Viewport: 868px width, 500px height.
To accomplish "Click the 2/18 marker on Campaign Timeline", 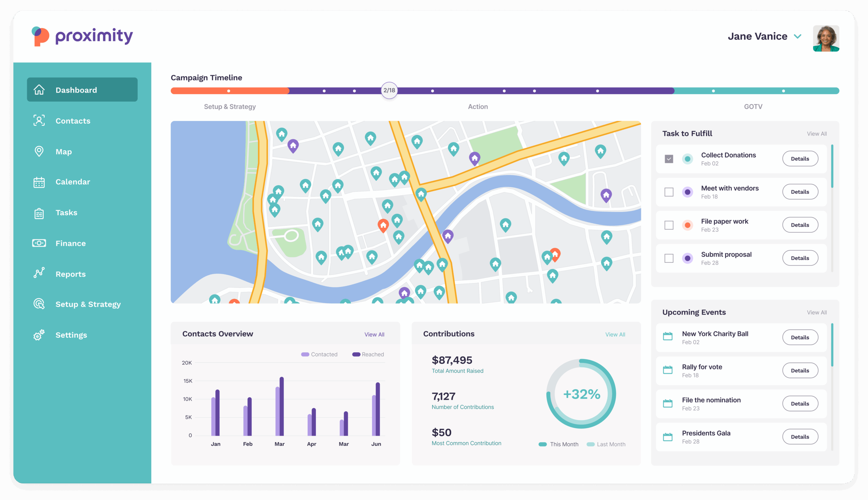I will [x=389, y=90].
